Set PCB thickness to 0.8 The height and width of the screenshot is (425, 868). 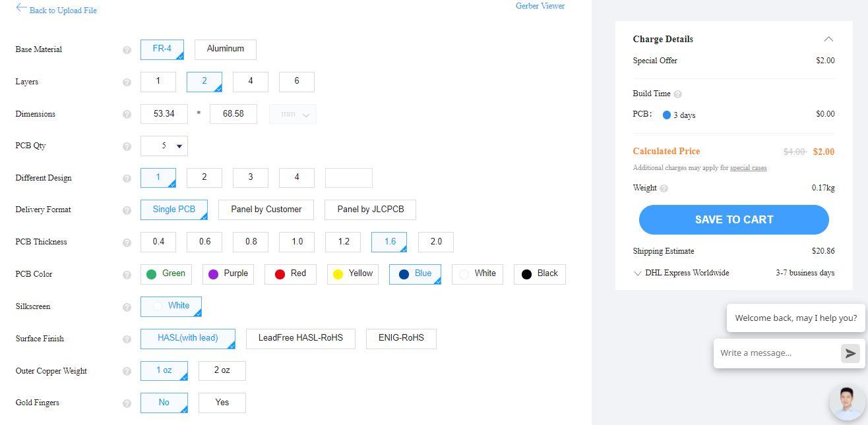point(250,242)
